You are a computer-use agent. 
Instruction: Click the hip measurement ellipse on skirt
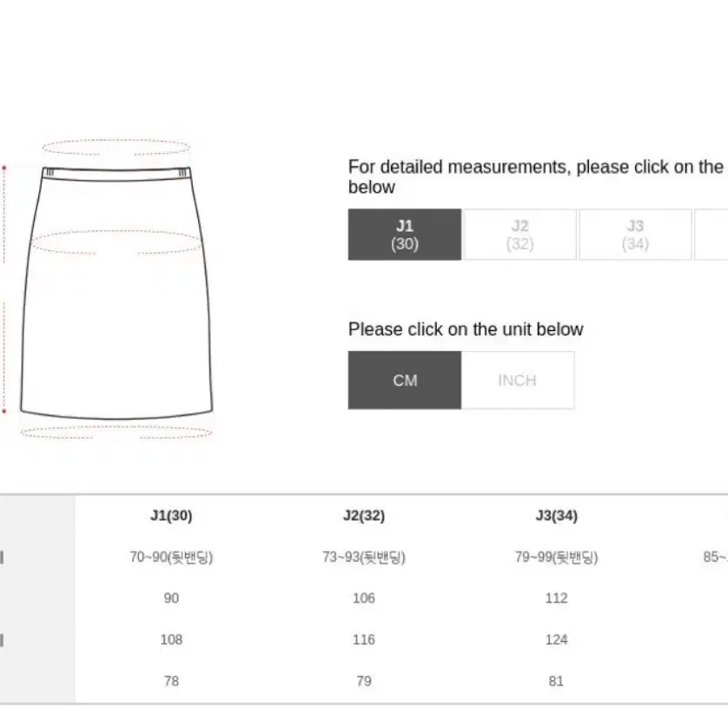[x=116, y=242]
